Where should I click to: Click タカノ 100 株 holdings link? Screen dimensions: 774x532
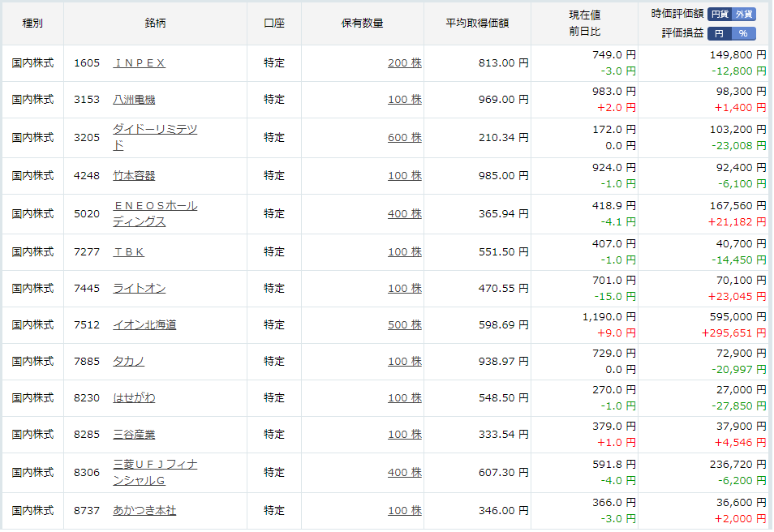[405, 361]
